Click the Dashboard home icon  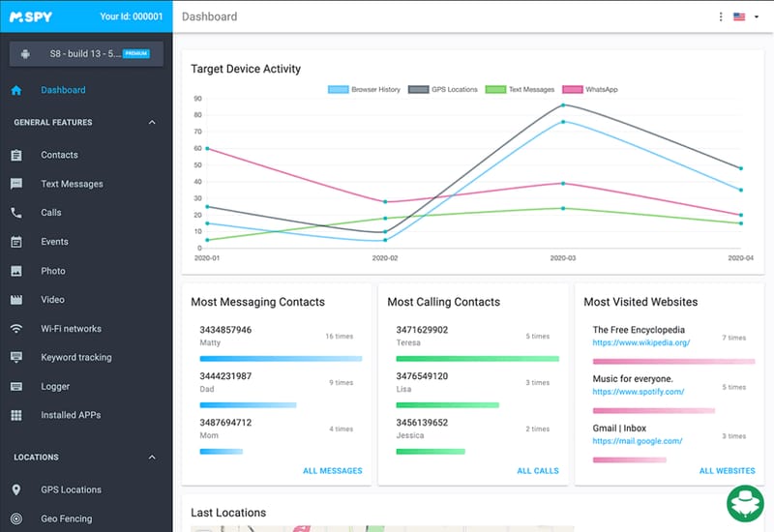(16, 91)
